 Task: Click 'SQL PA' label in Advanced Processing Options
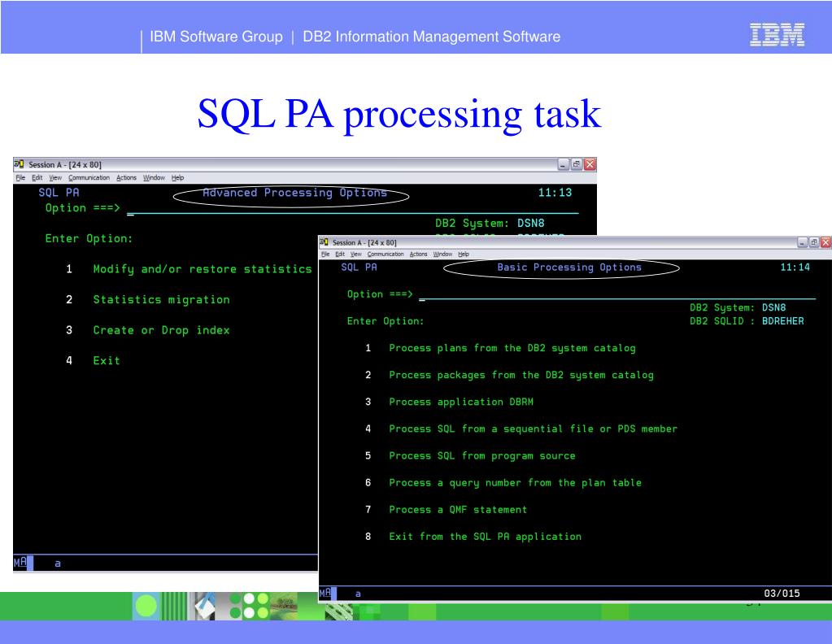point(59,193)
